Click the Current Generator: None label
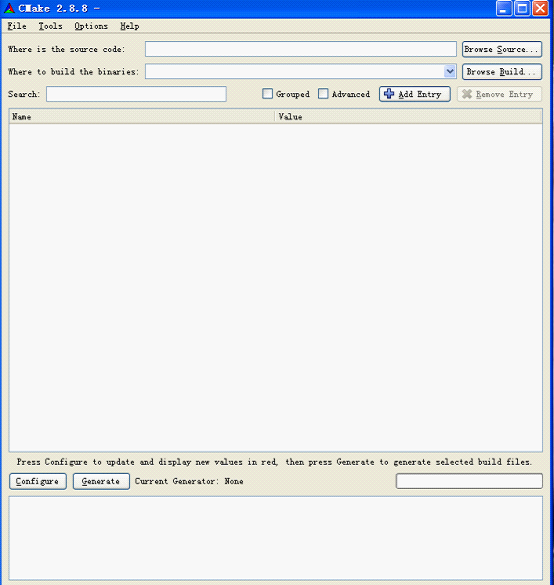 pyautogui.click(x=189, y=481)
